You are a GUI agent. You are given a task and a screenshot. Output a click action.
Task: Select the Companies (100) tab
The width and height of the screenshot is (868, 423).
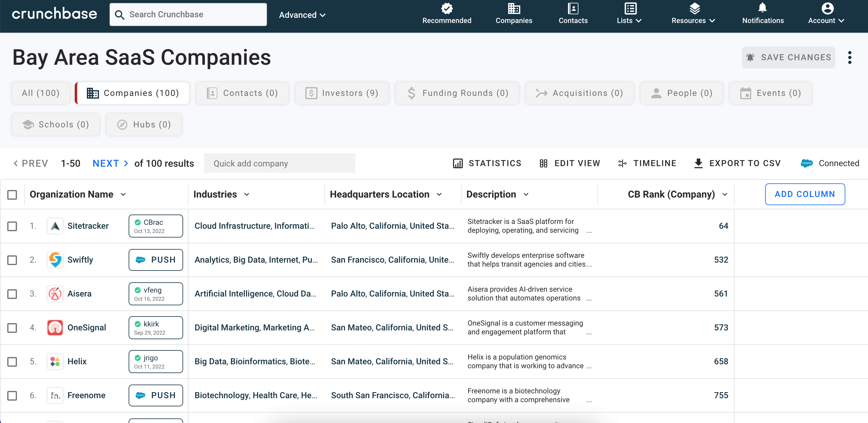click(133, 93)
